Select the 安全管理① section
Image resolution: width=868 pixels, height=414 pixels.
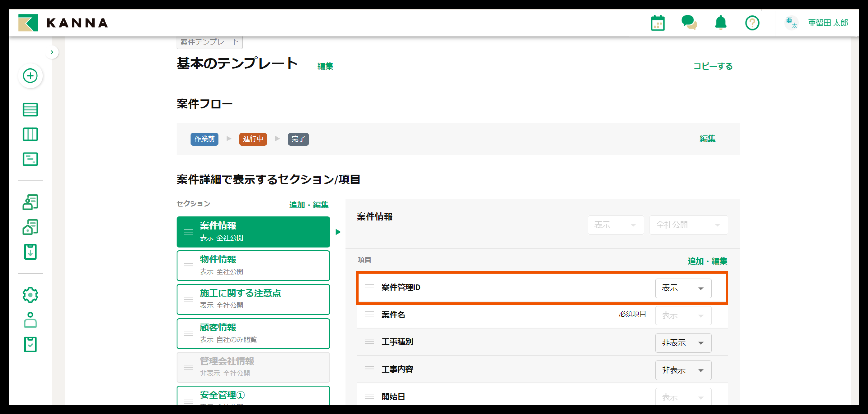[x=253, y=396]
